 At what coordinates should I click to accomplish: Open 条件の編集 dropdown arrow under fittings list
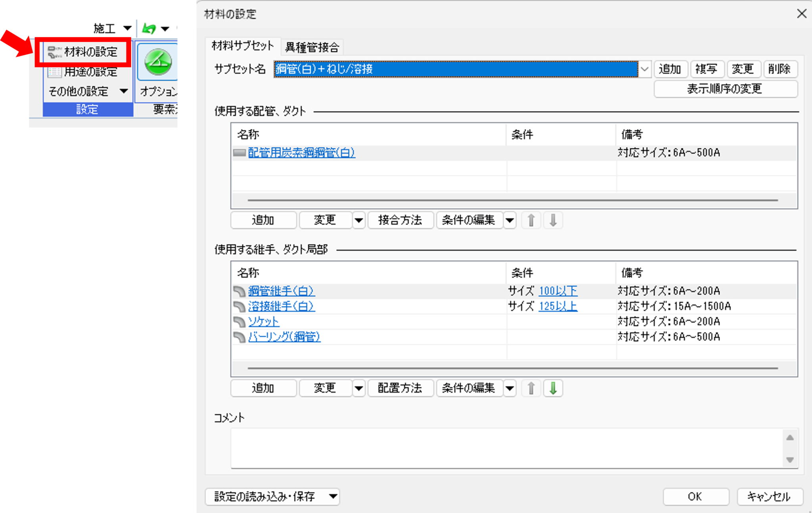[x=510, y=388]
